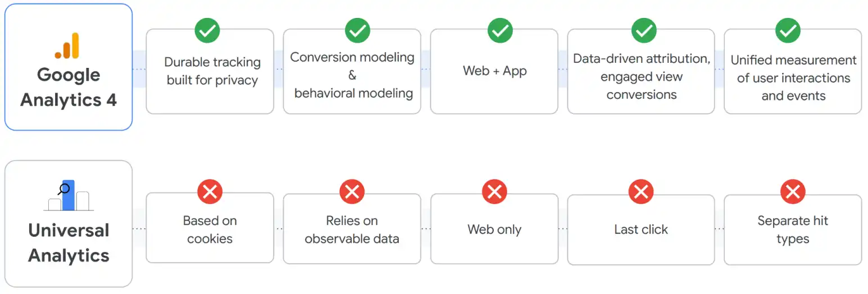Click red X above Last click

641,192
